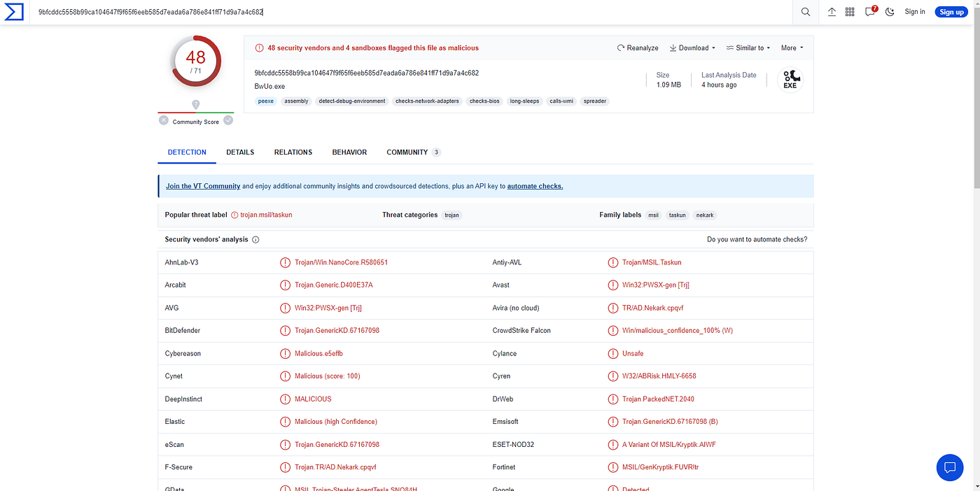980x491 pixels.
Task: Click the CrowdStrike Falcon alert icon
Action: (x=613, y=331)
